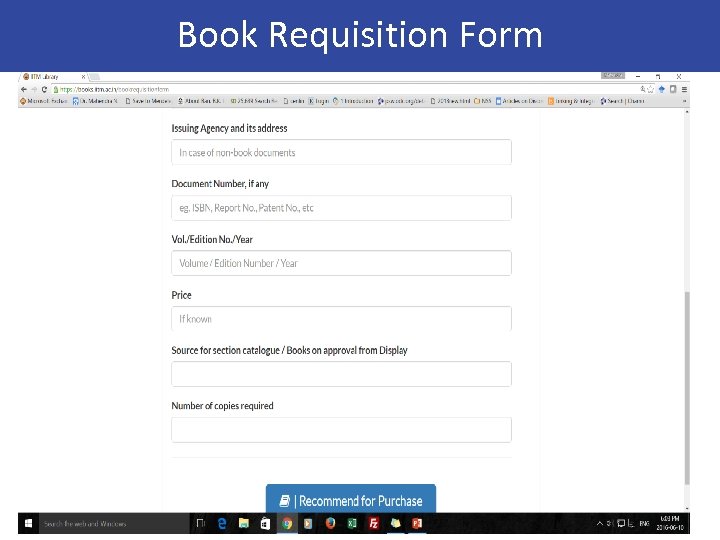The width and height of the screenshot is (720, 540).
Task: Show more bookmarks via the overflow chevron
Action: [684, 101]
